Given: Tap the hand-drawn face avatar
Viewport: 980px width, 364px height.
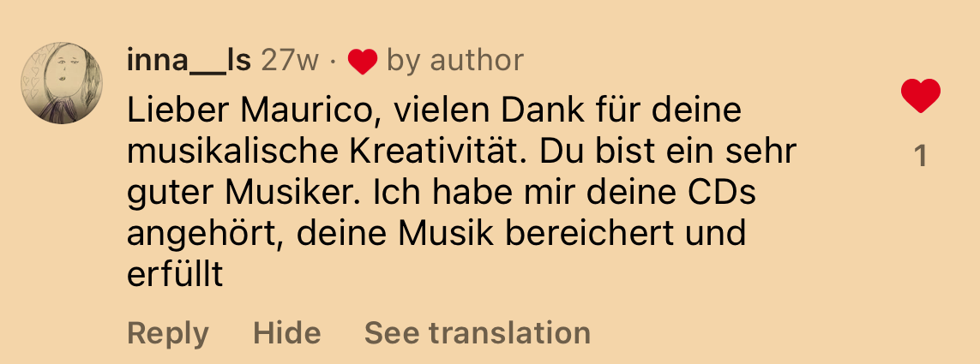Looking at the screenshot, I should pos(61,83).
